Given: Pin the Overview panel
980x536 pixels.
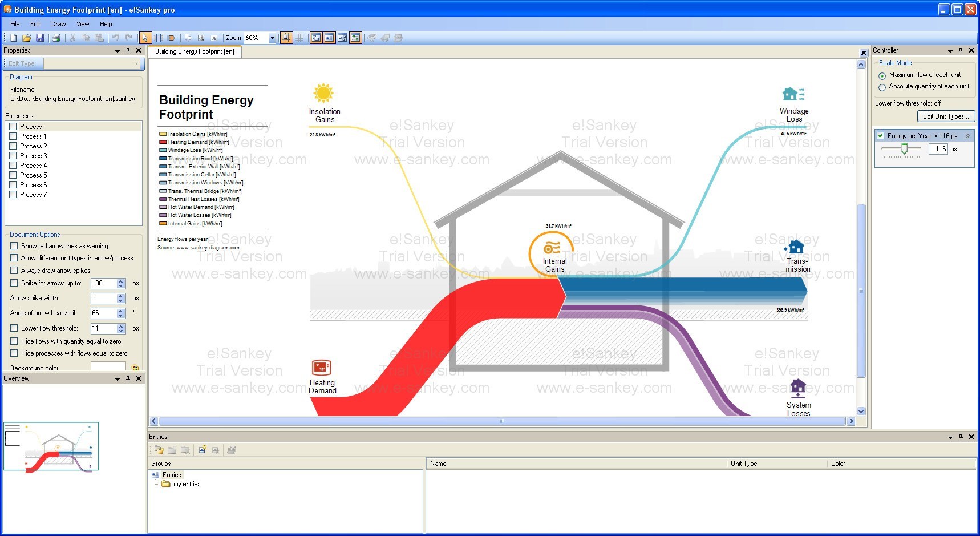Looking at the screenshot, I should click(x=128, y=378).
